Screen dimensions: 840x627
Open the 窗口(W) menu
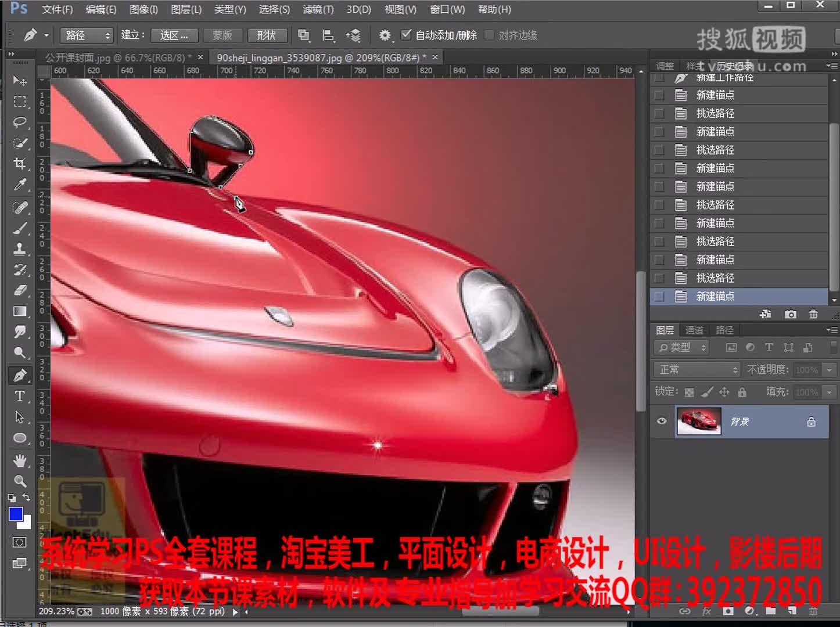[447, 9]
